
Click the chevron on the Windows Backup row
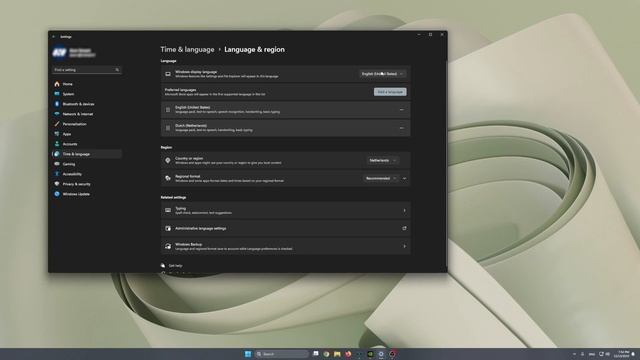click(404, 246)
